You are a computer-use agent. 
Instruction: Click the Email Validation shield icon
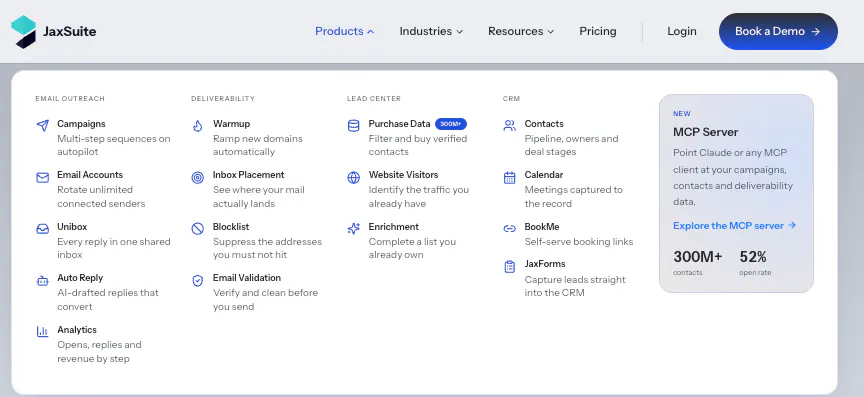pos(198,281)
